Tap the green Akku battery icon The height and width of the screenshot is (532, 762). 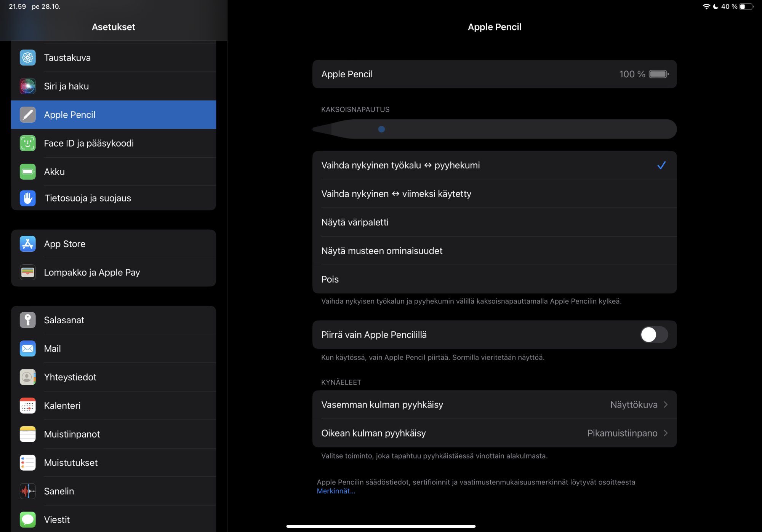click(28, 172)
